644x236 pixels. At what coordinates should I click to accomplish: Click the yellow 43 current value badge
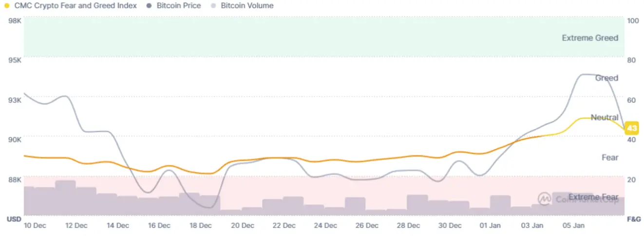click(632, 128)
